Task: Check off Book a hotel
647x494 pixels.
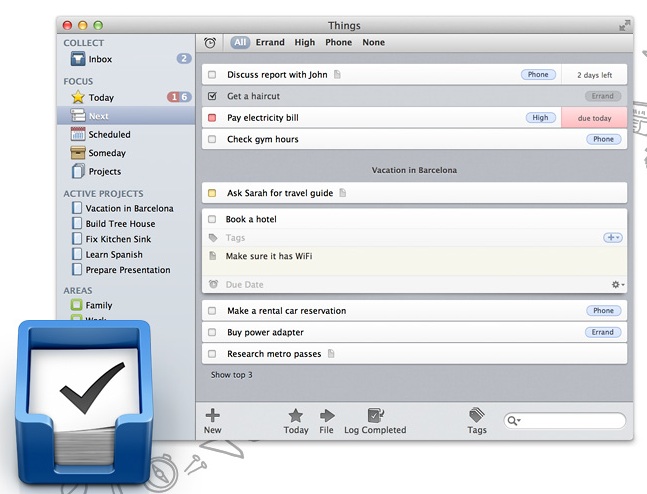Action: coord(212,219)
